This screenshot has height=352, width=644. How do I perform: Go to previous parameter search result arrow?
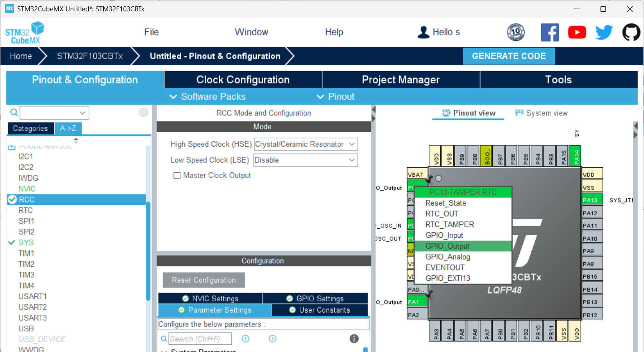point(245,339)
